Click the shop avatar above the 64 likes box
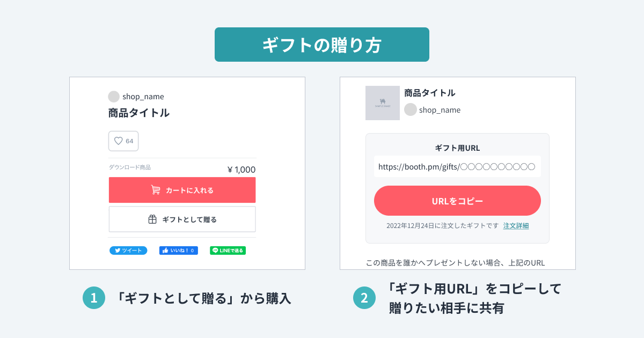644x338 pixels. (114, 97)
